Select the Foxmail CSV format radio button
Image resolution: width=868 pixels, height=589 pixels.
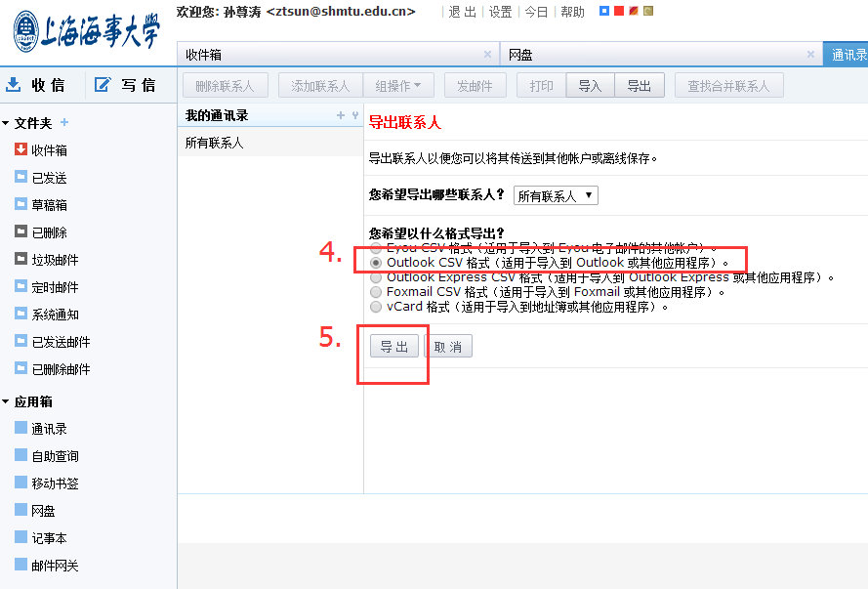(x=377, y=291)
